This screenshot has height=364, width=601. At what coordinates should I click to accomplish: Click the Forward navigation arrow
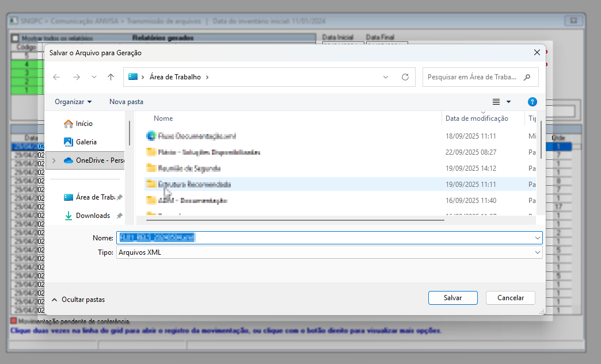[x=76, y=77]
